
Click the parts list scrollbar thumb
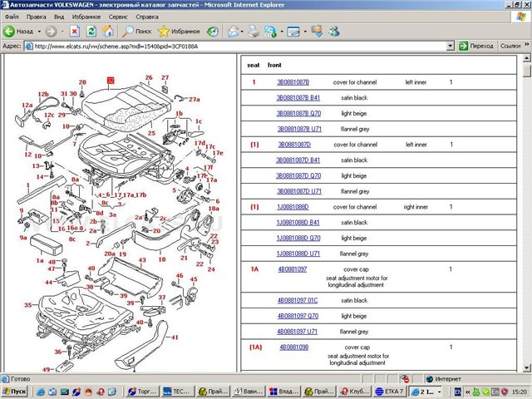pyautogui.click(x=526, y=71)
